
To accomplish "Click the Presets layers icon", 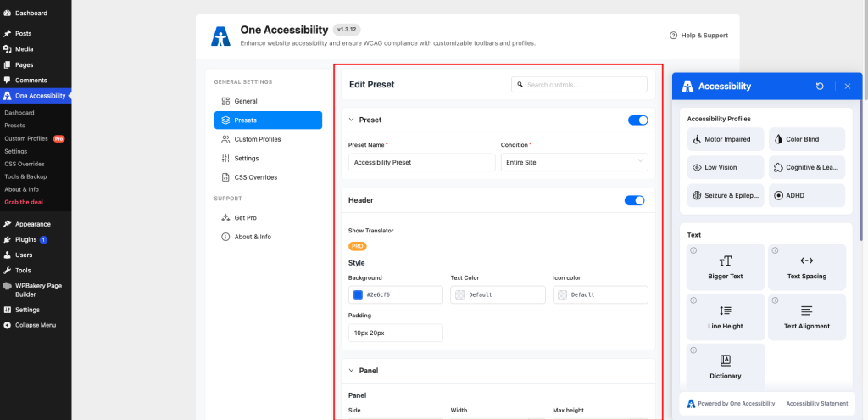I will [x=225, y=120].
